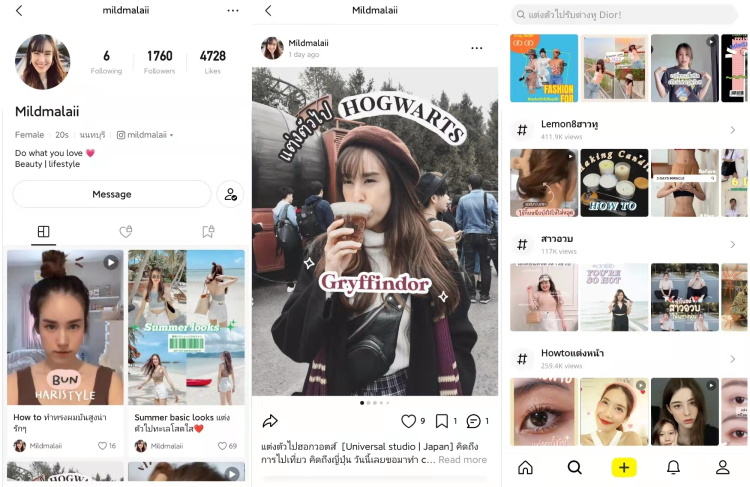Go back from the mildmalaii profile screen
The image size is (750, 487).
[19, 11]
